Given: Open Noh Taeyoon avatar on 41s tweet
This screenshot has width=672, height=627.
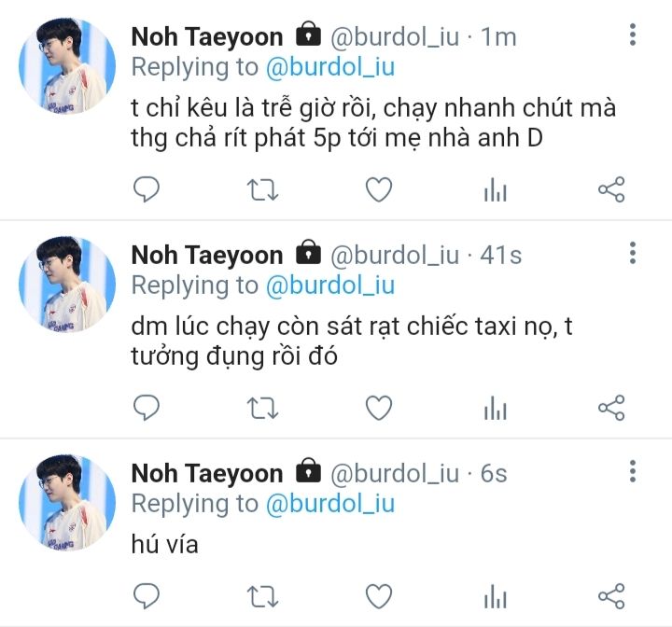Looking at the screenshot, I should (x=67, y=285).
